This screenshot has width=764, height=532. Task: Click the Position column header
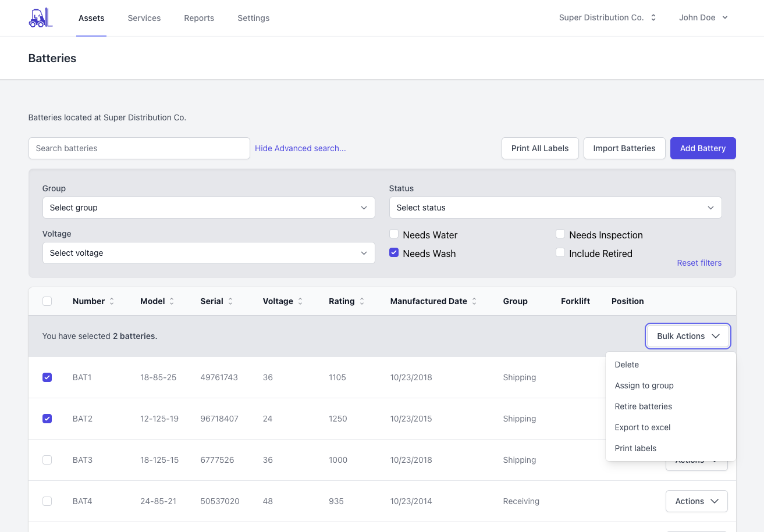click(628, 301)
